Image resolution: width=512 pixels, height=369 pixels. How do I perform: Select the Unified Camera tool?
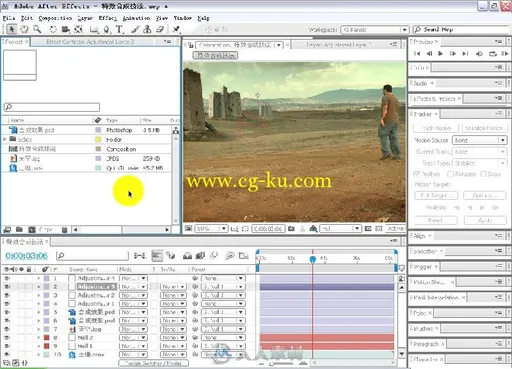click(x=66, y=29)
